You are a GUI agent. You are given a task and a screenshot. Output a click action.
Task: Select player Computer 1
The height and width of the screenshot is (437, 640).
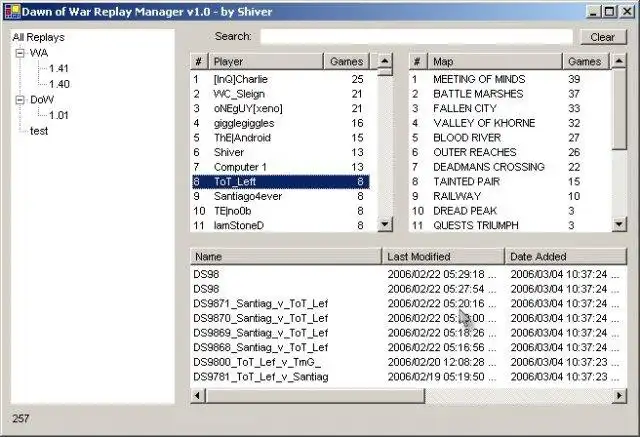pos(281,167)
